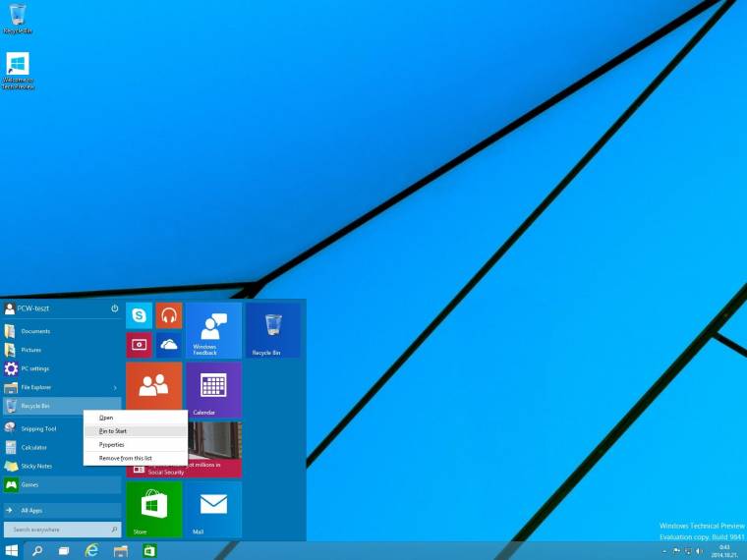Open the Action Center flag icon
747x560 pixels.
(x=676, y=551)
